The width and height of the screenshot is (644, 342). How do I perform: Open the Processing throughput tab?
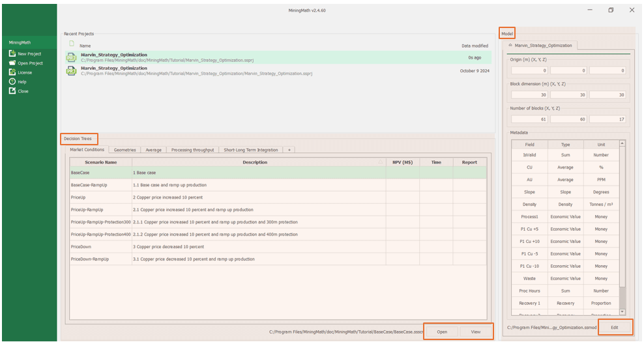pos(192,150)
